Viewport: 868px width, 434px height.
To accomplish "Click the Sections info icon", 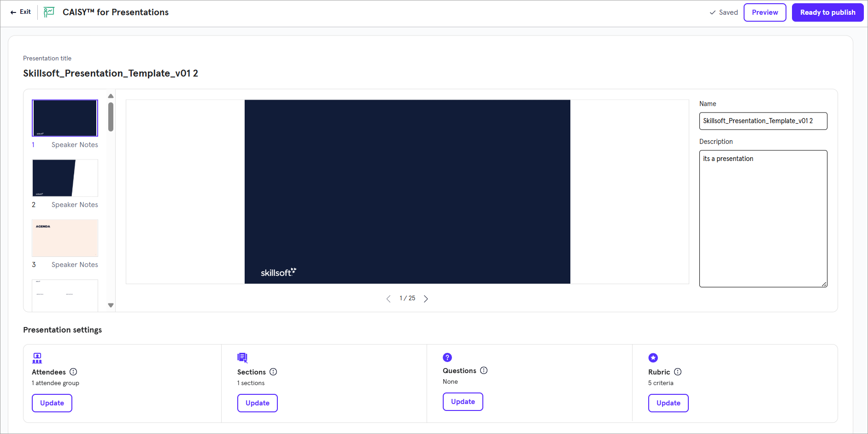I will (273, 372).
